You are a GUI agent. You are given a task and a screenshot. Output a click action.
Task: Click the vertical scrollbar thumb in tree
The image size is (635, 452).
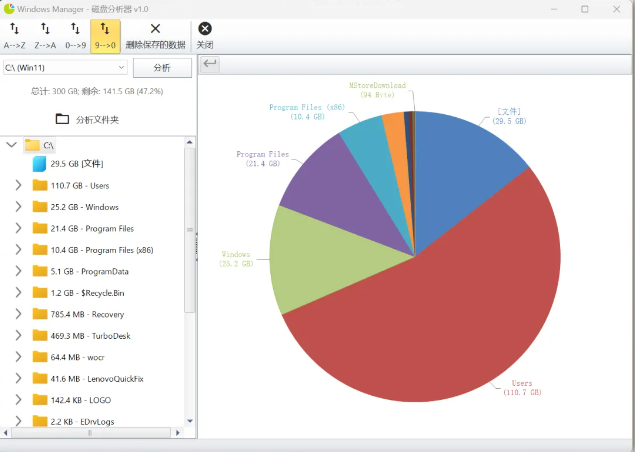[x=190, y=230]
